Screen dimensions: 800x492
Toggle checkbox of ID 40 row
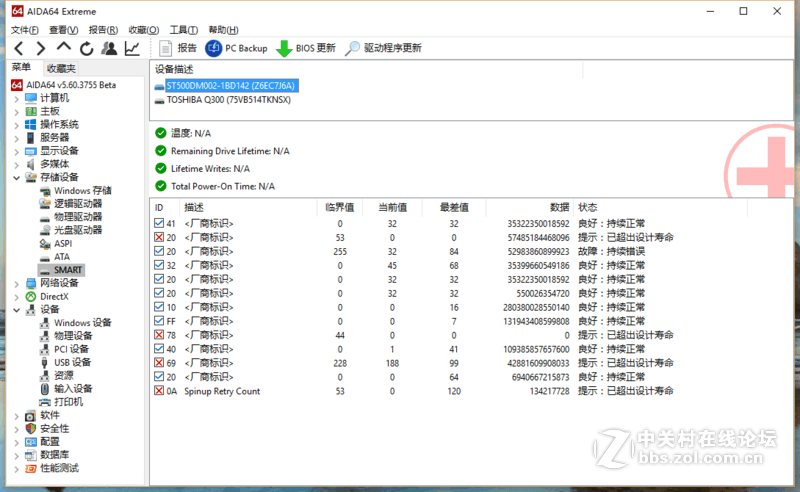click(x=159, y=349)
